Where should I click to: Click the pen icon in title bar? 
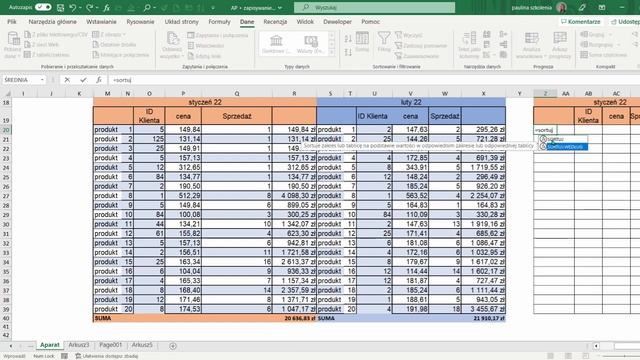(x=582, y=7)
